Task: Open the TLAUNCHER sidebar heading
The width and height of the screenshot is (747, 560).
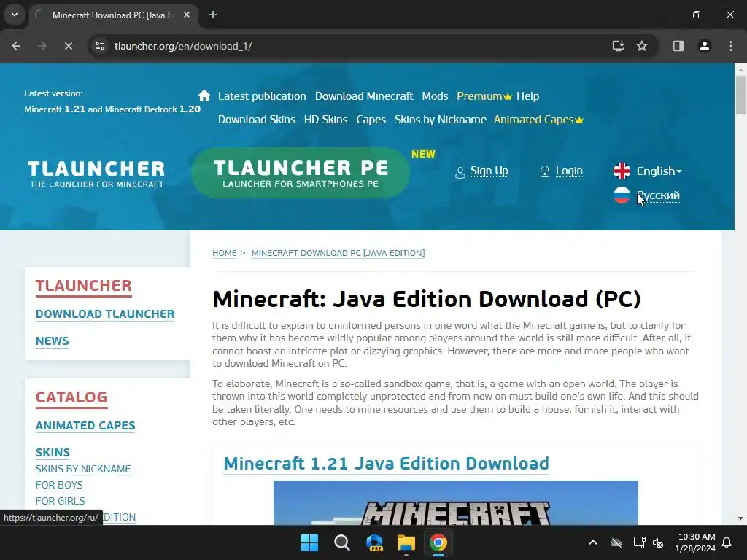Action: (x=83, y=286)
